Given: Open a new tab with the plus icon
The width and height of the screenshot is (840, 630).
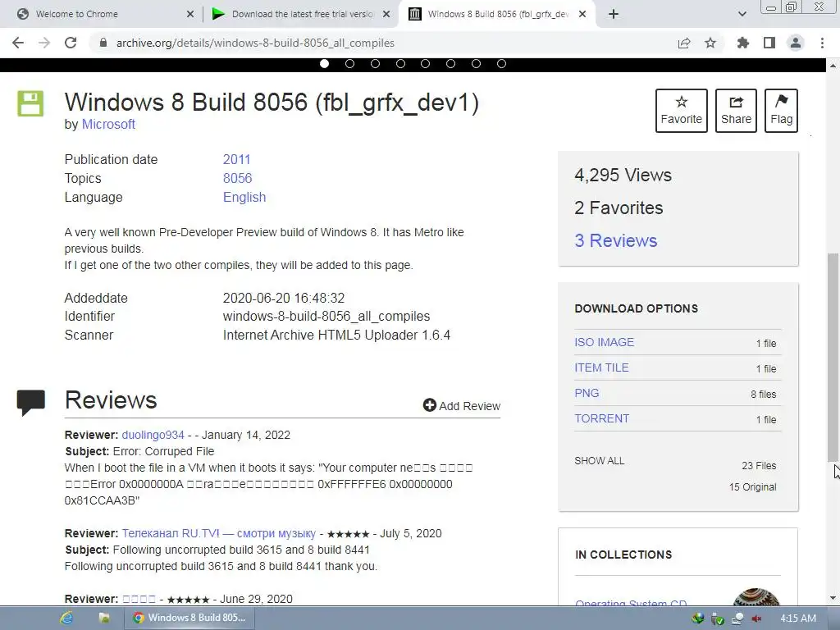Looking at the screenshot, I should point(614,14).
